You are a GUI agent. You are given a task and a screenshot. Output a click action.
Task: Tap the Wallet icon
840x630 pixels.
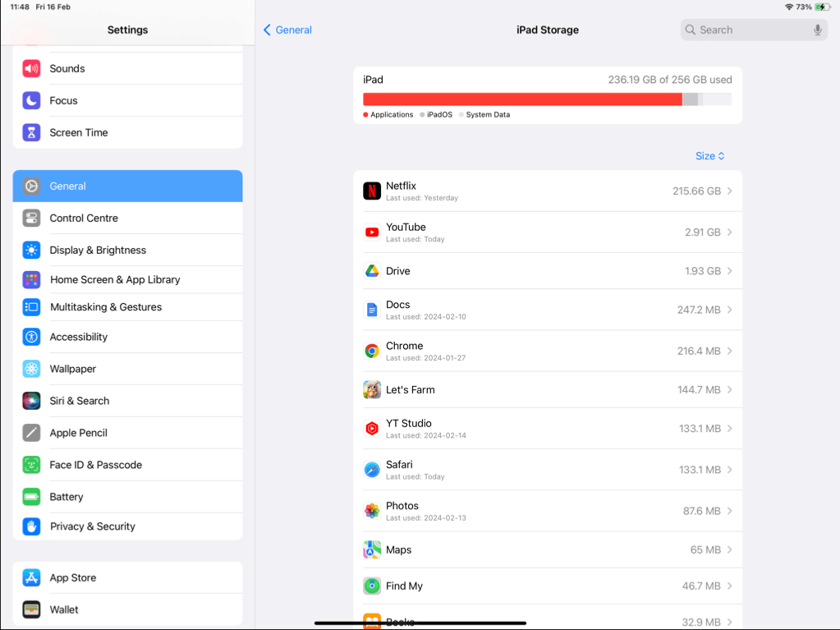(x=31, y=609)
